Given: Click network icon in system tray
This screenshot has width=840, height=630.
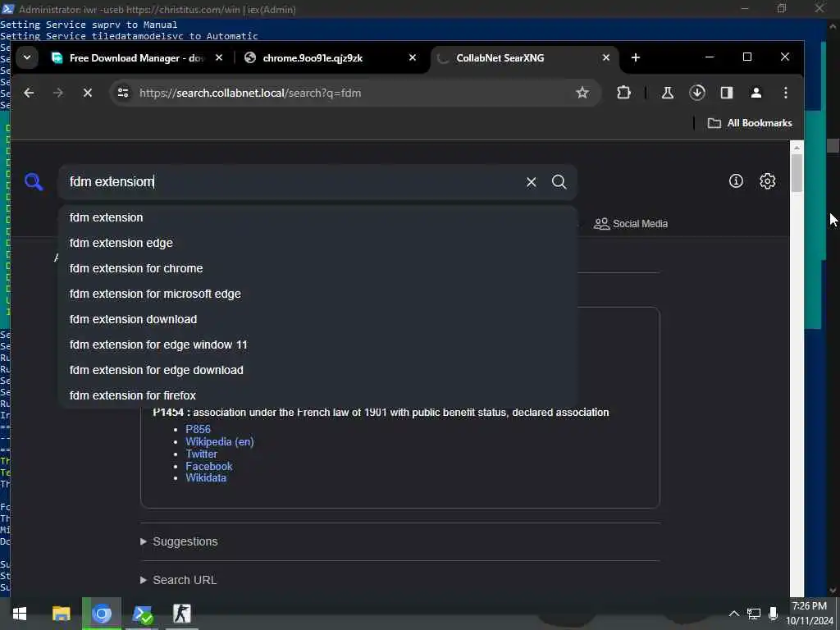Looking at the screenshot, I should [754, 614].
